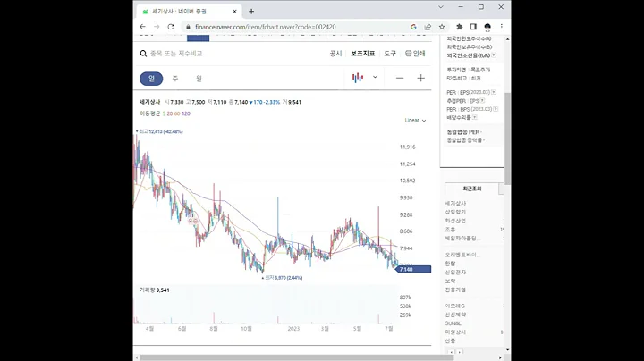This screenshot has width=644, height=361.
Task: Close the 세기상사 네이버 증권 tab
Action: click(234, 12)
